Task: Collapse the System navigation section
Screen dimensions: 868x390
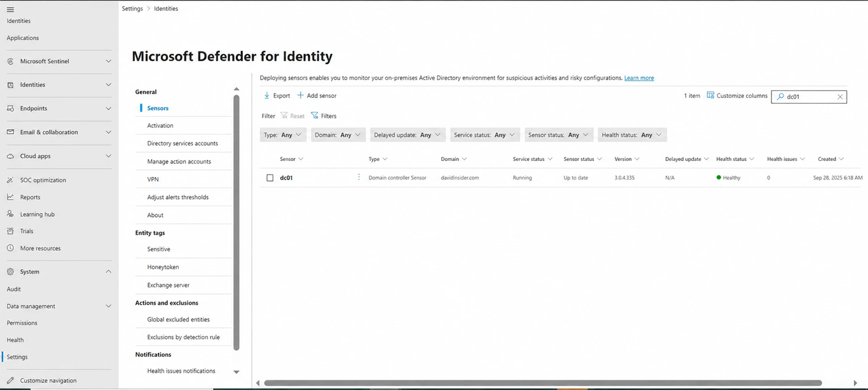Action: click(x=108, y=272)
